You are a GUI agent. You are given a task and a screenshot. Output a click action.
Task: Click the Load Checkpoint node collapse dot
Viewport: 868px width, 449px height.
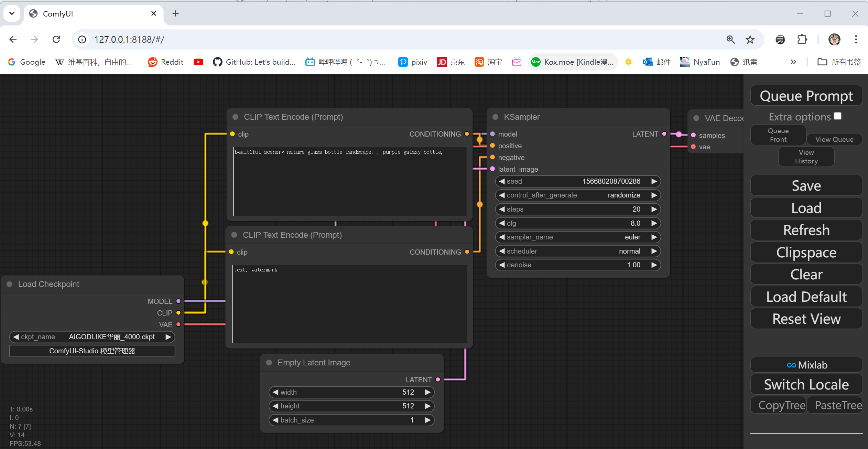click(10, 284)
